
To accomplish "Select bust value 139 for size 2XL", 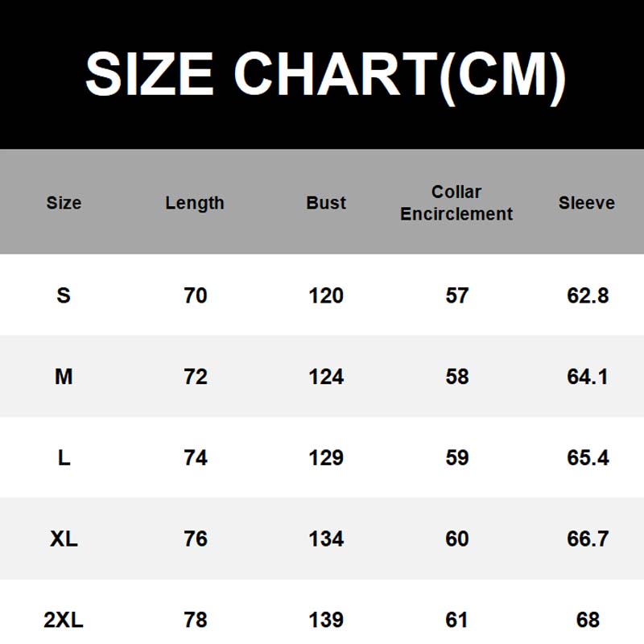I will tap(326, 620).
